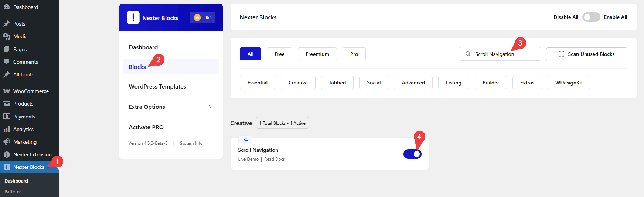This screenshot has height=197, width=644.
Task: Click the Creative section heading
Action: [241, 123]
